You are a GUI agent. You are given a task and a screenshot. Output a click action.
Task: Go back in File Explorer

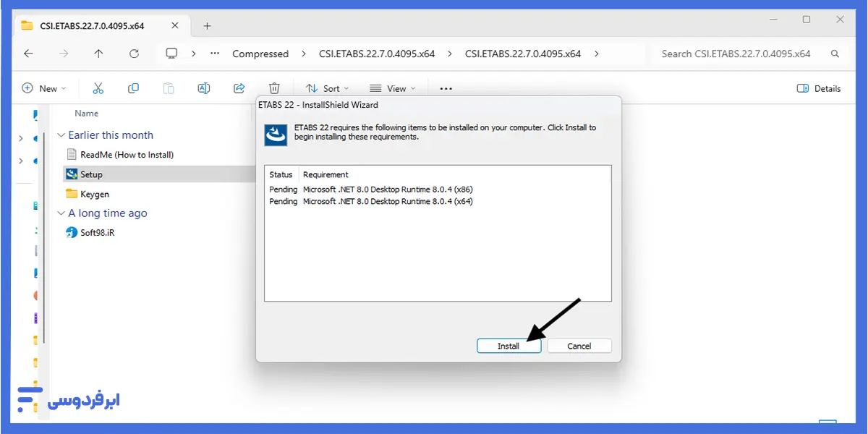coord(28,54)
